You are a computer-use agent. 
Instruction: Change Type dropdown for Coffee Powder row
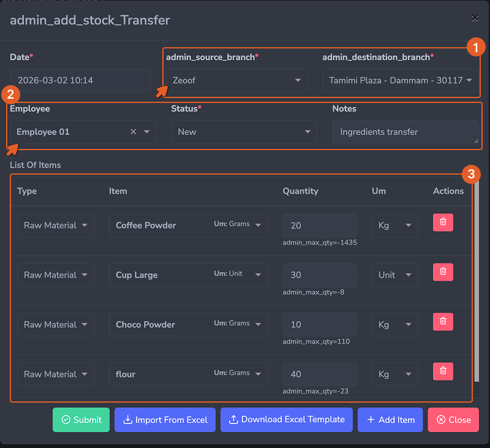click(56, 226)
